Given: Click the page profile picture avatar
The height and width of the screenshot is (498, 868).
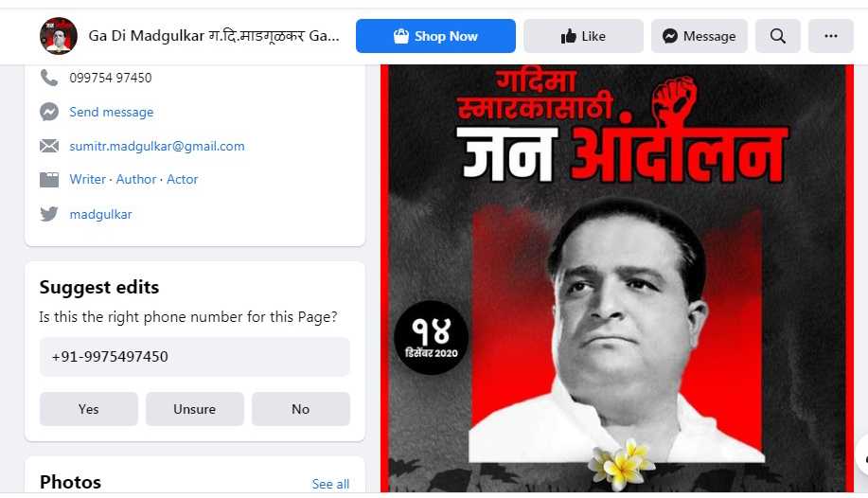Looking at the screenshot, I should point(58,36).
